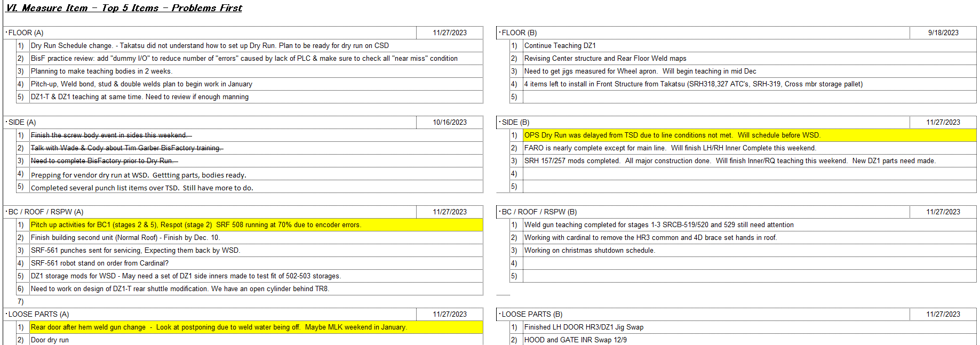The height and width of the screenshot is (345, 980).
Task: Click the 'Working on christmas shutdown schedule' item
Action: point(589,251)
